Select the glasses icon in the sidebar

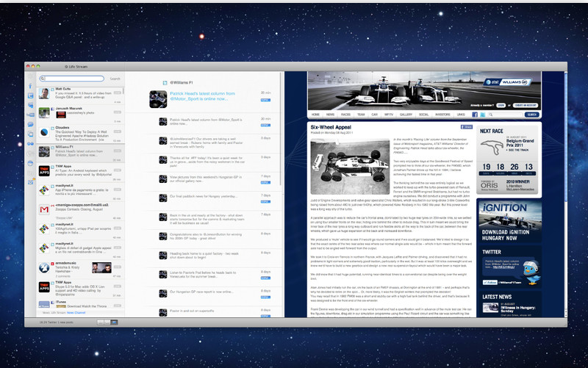click(x=30, y=143)
